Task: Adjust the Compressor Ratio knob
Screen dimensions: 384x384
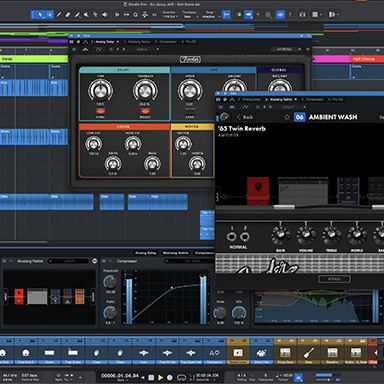Action: click(x=110, y=313)
